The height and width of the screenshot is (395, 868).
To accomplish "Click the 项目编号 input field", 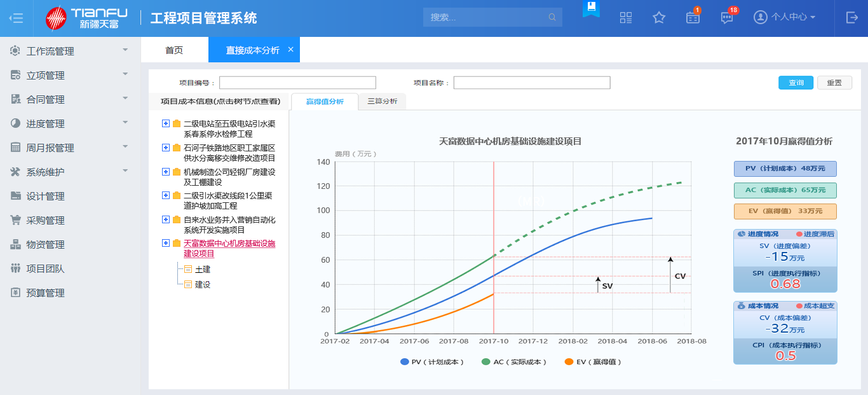I will pyautogui.click(x=297, y=83).
